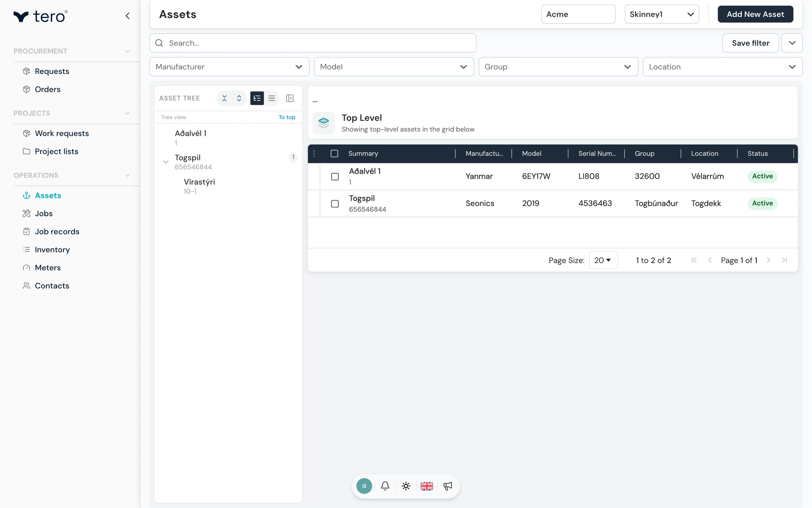Click the tero logo
Image resolution: width=812 pixels, height=508 pixels.
(x=41, y=16)
